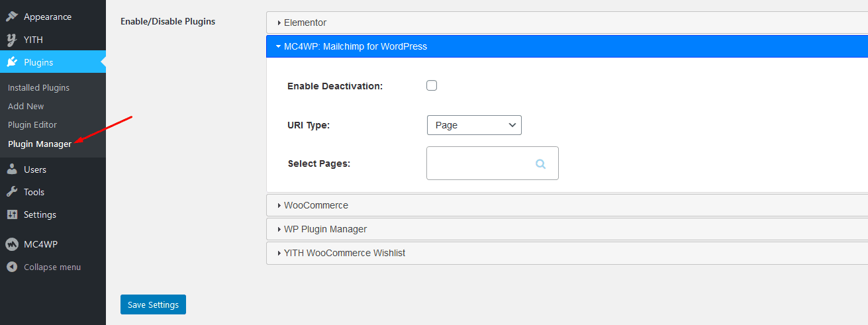The width and height of the screenshot is (868, 325).
Task: Click the Appearance paintbrush icon
Action: pos(12,17)
